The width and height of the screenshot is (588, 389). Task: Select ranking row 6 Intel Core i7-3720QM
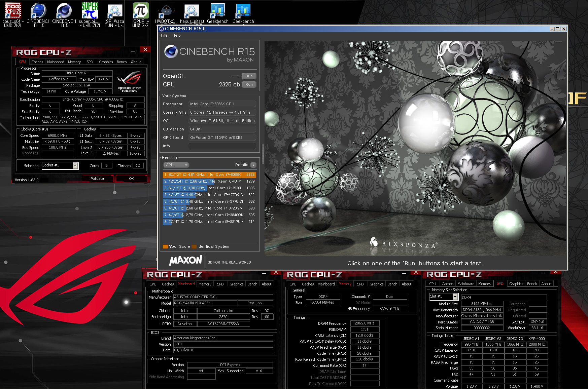209,208
